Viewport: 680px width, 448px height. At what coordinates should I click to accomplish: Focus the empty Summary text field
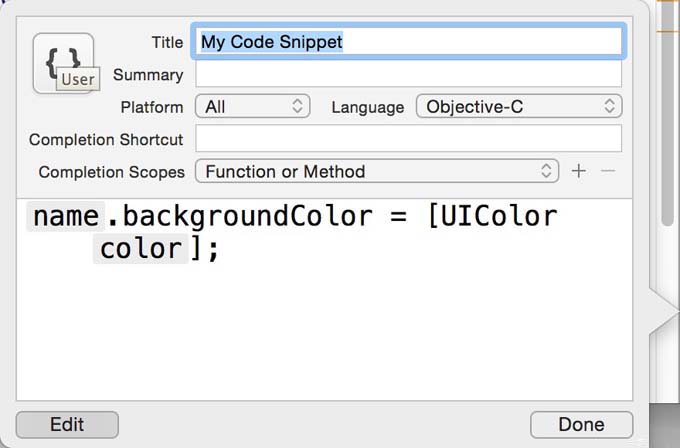[408, 75]
